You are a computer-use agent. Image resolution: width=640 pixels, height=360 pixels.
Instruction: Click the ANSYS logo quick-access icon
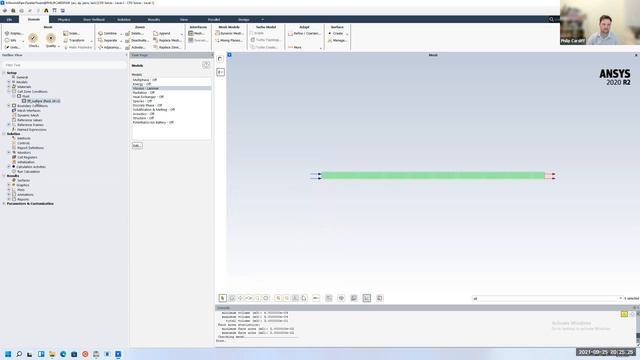click(x=46, y=10)
